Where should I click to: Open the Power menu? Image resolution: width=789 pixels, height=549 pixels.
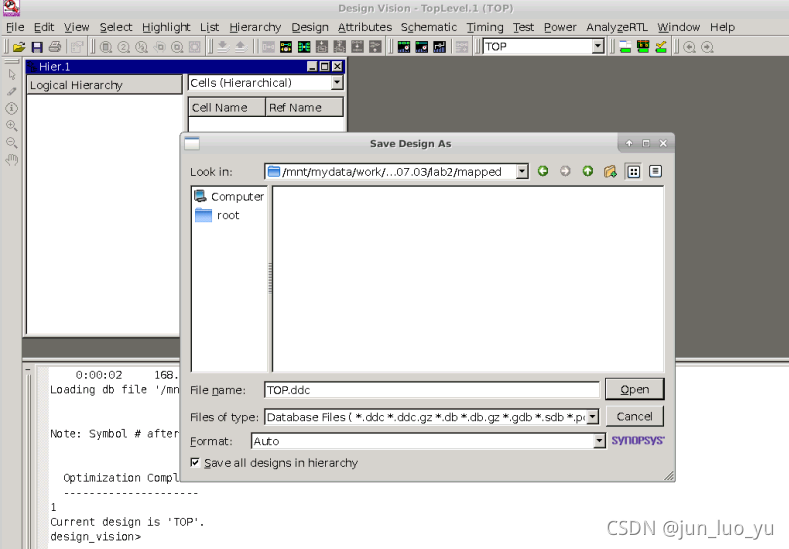click(560, 27)
